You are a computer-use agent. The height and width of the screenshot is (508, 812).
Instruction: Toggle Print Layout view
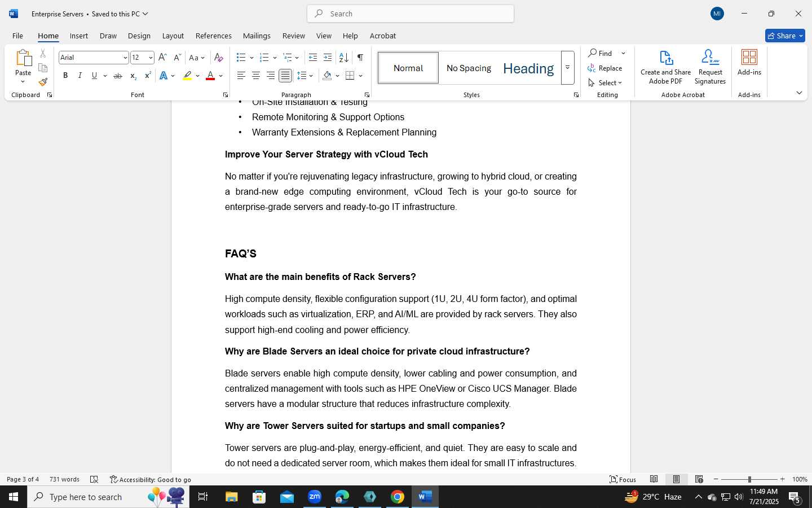[x=676, y=479]
